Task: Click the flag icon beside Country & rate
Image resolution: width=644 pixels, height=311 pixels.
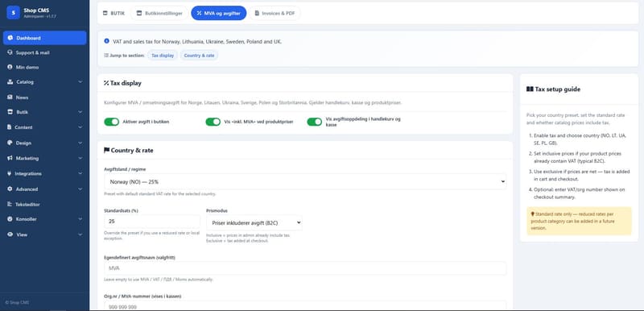Action: pyautogui.click(x=106, y=151)
